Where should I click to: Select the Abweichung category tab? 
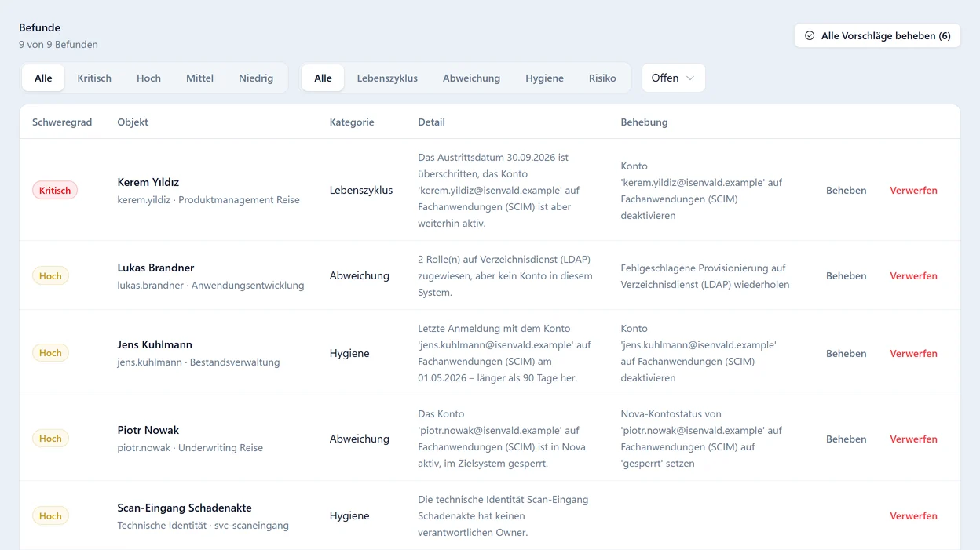[471, 78]
